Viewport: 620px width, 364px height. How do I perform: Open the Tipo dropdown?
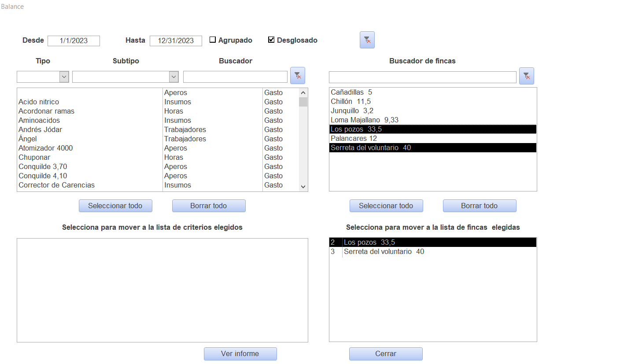[64, 77]
